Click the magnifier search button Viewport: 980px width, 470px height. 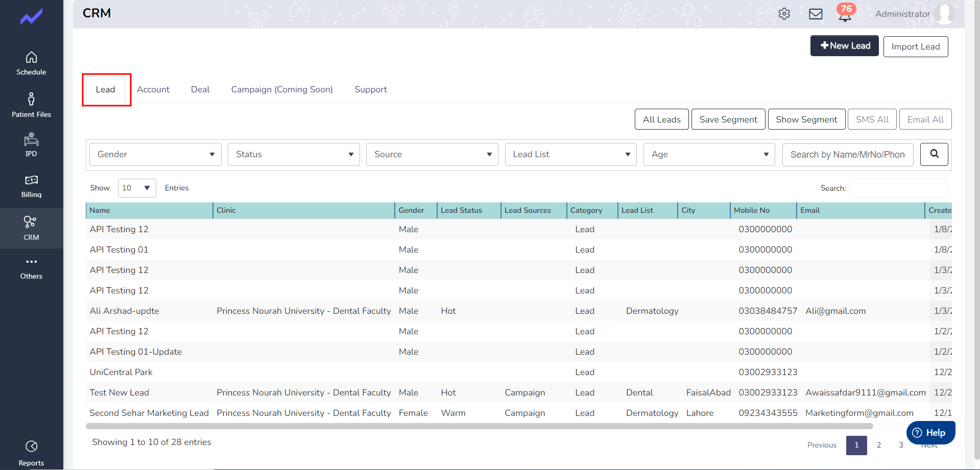click(x=934, y=154)
